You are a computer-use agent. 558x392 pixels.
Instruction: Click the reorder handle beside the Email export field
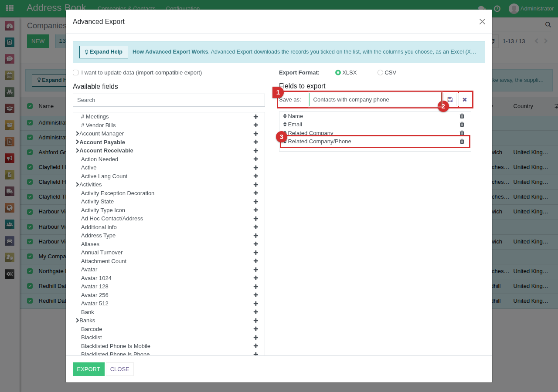285,125
